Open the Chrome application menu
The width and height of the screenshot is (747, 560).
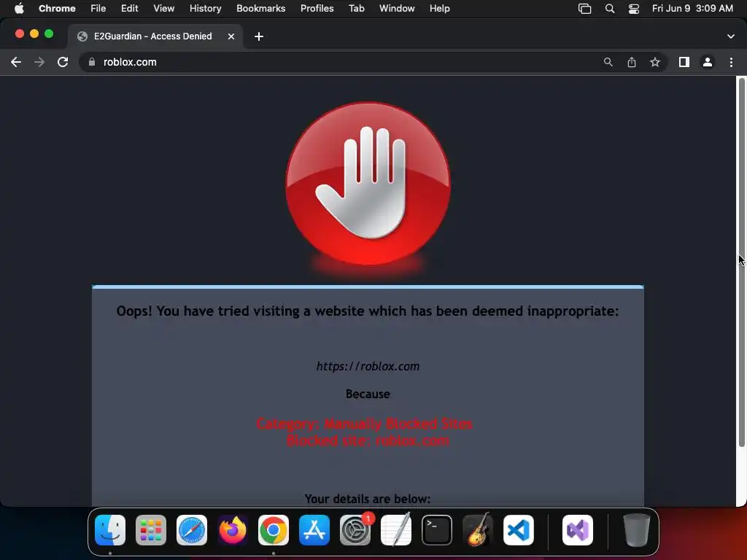tap(57, 9)
